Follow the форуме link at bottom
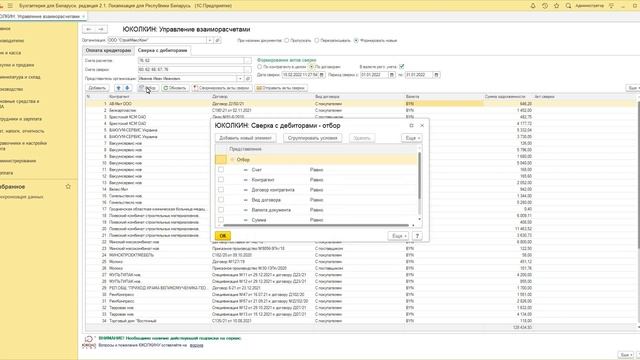Viewport: 640px width, 360px height. point(196,345)
